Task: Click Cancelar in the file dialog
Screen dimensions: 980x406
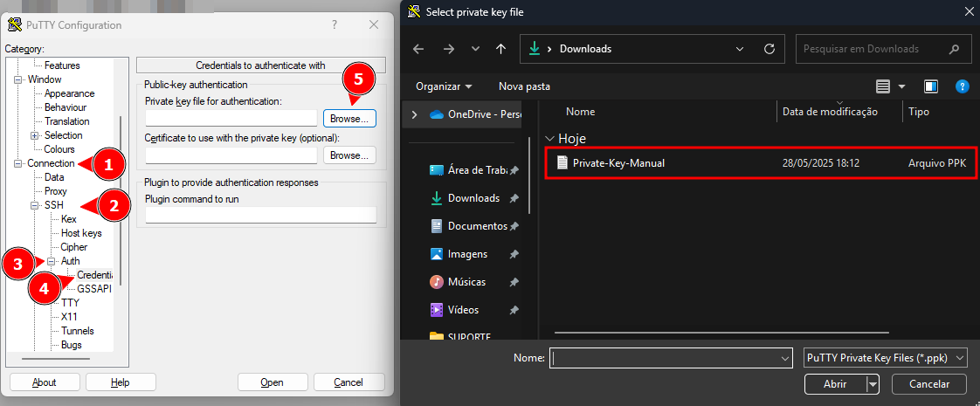Action: [x=929, y=384]
